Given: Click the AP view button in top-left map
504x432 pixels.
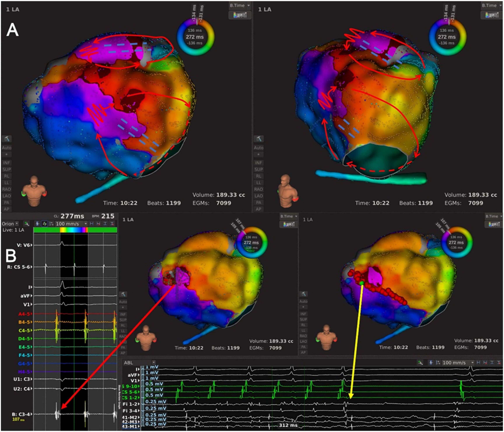Looking at the screenshot, I should (x=7, y=209).
